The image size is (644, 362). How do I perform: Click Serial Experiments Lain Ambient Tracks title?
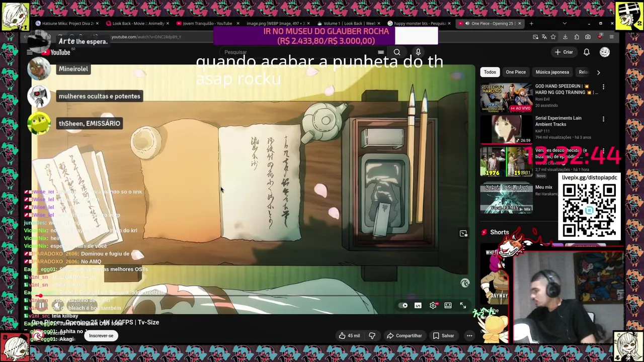[x=558, y=121]
